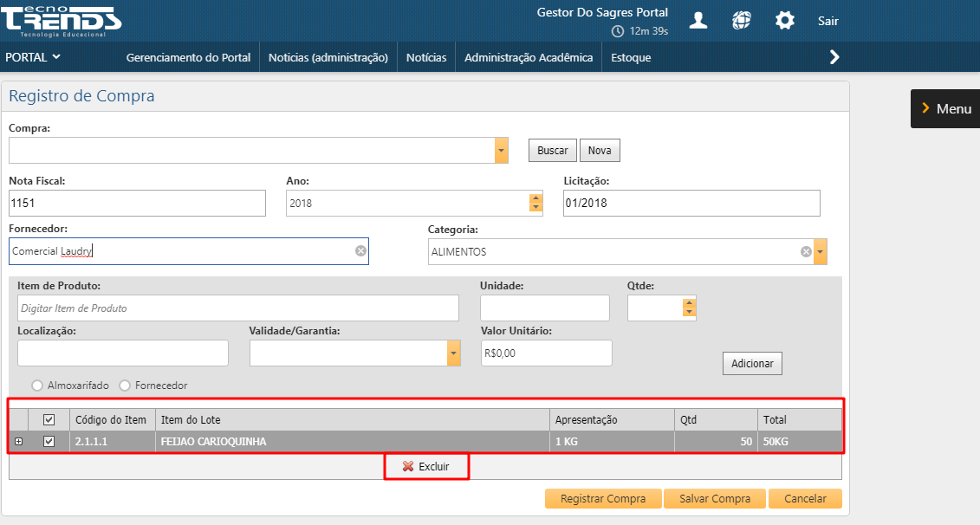This screenshot has width=980, height=525.
Task: Click the Item de Produto input field
Action: click(x=237, y=308)
